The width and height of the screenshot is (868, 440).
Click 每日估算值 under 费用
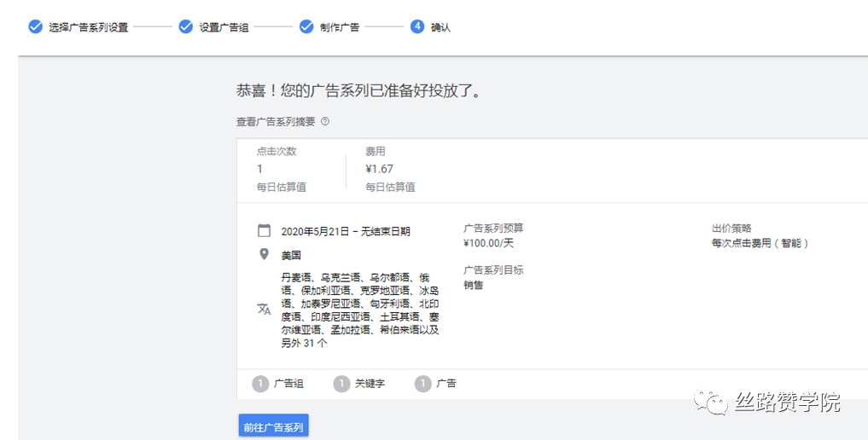tap(390, 187)
